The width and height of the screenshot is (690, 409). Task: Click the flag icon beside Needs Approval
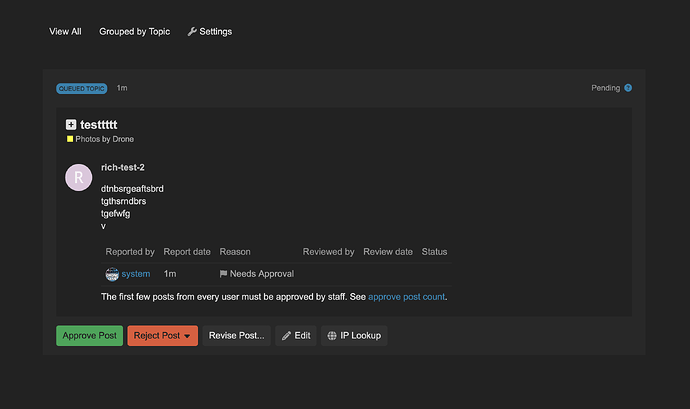point(223,274)
